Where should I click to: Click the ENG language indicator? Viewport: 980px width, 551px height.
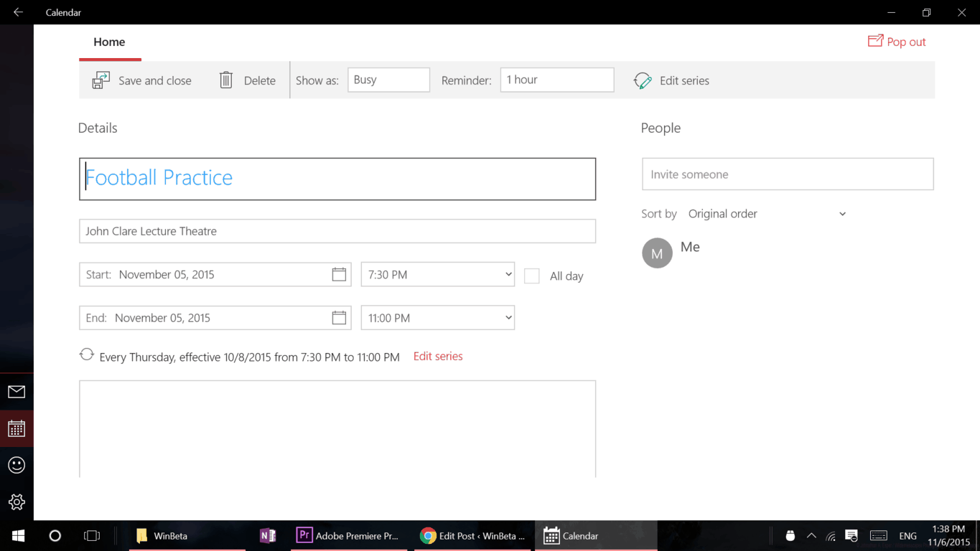click(907, 536)
